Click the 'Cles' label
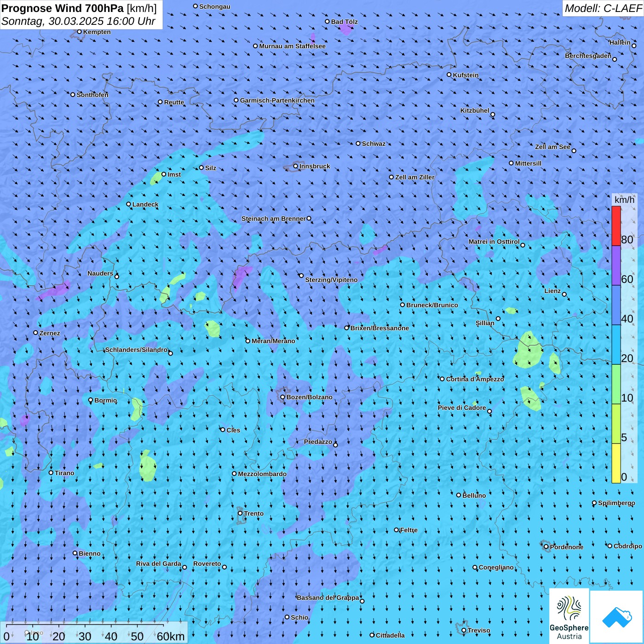 [x=233, y=430]
